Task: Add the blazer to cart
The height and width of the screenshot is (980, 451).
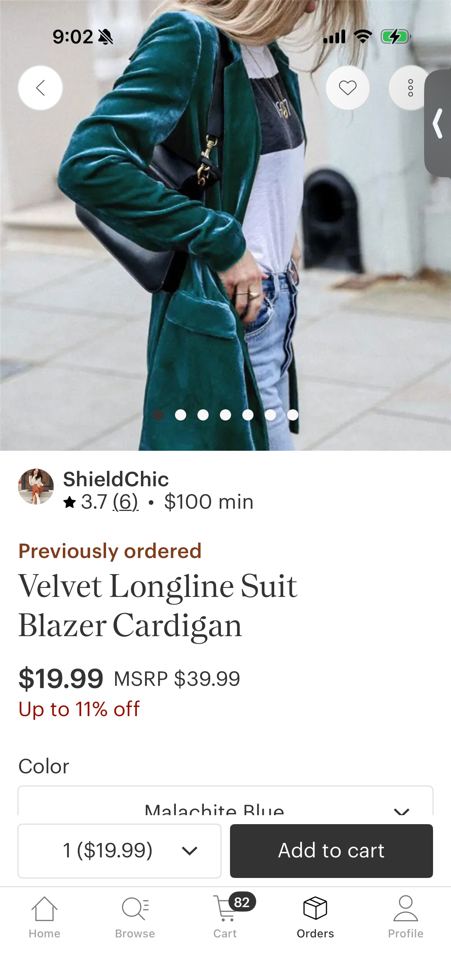Action: (x=331, y=851)
